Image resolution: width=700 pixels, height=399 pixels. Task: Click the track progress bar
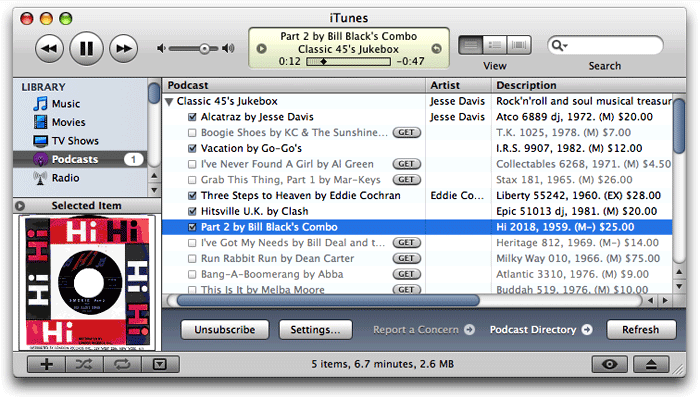(348, 62)
